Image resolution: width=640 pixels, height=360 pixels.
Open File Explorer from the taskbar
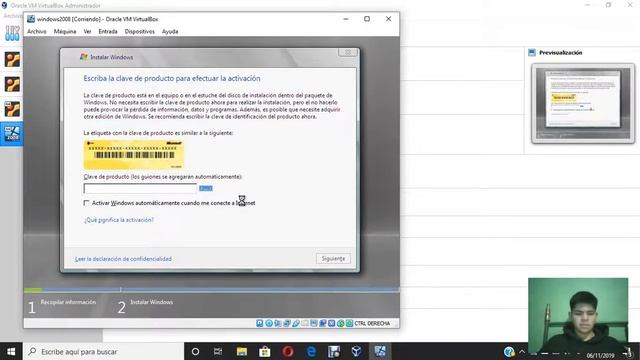click(x=242, y=351)
